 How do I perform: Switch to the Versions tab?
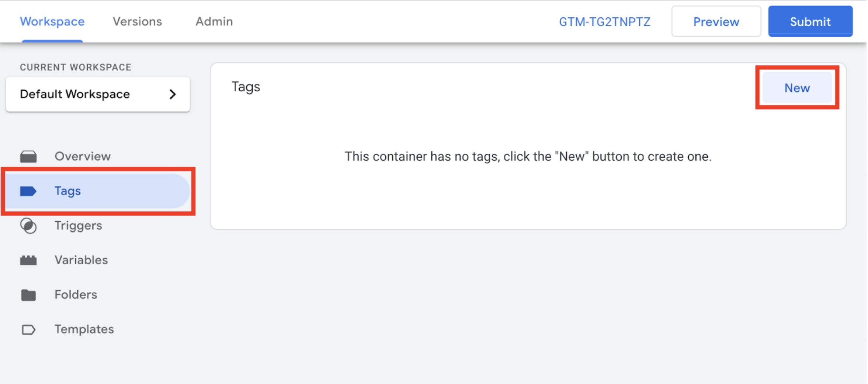tap(137, 21)
